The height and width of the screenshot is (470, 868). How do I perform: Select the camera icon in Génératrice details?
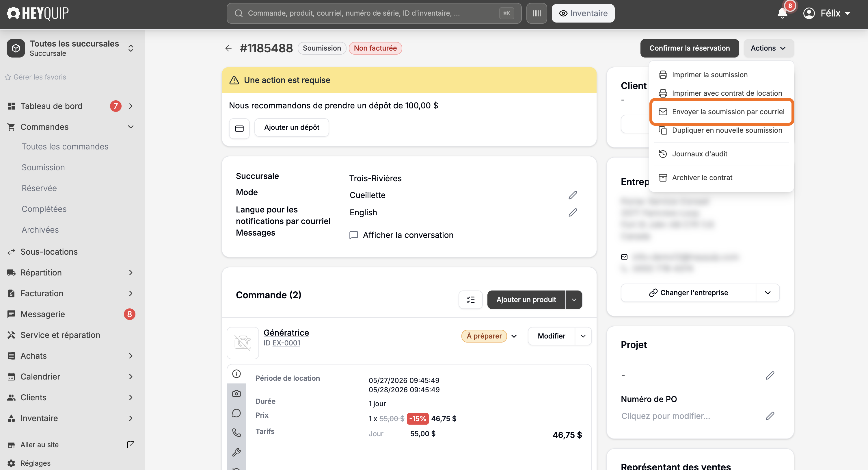tap(236, 393)
